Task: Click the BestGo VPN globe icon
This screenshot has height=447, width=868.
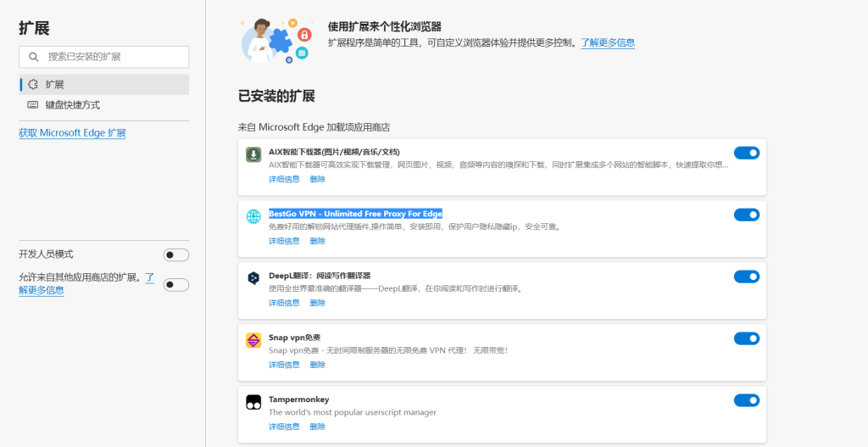Action: click(x=253, y=216)
